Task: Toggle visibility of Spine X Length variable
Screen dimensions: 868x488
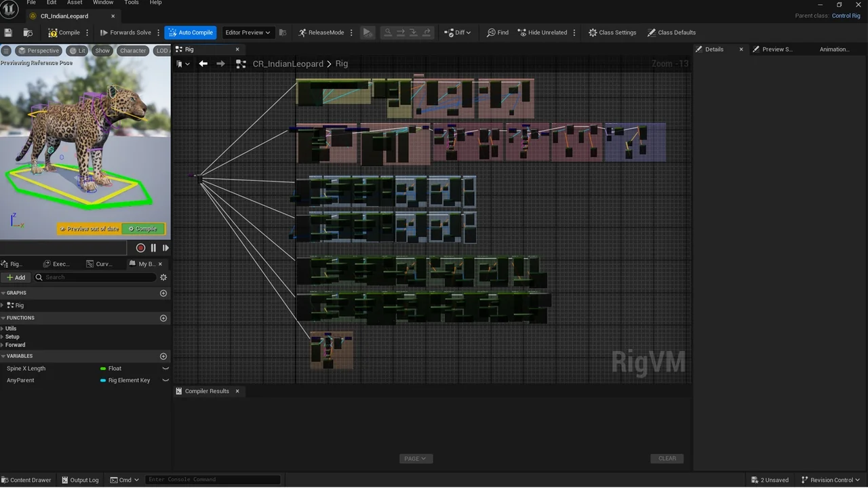Action: pos(165,369)
